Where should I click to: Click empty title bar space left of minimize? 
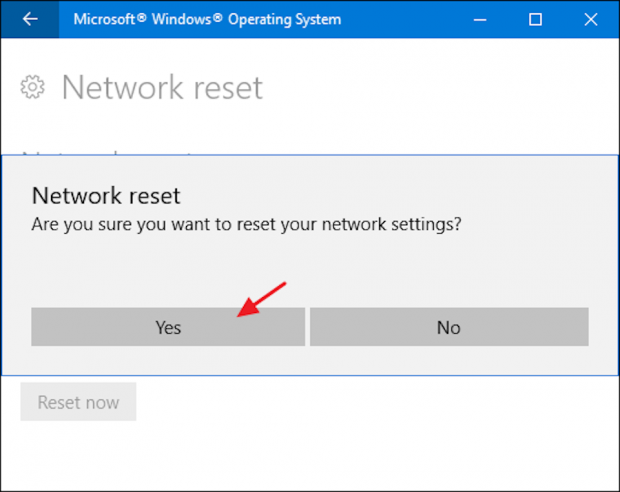pos(410,20)
